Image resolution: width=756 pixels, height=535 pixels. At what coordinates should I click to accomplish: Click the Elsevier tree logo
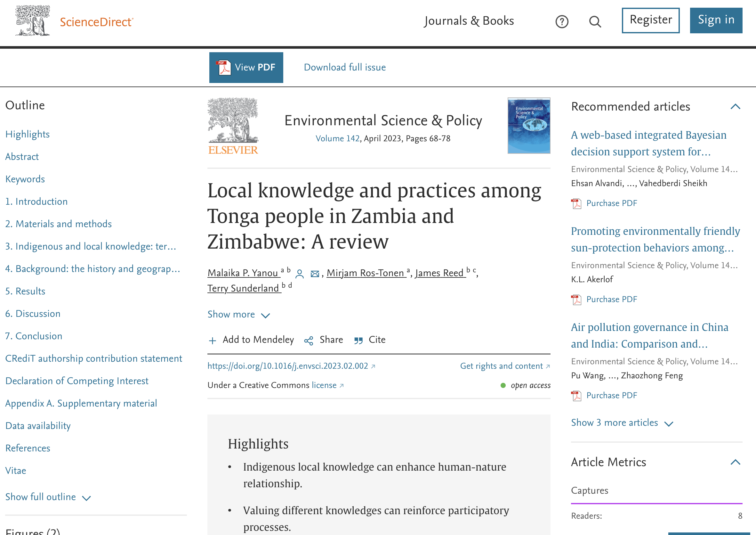(233, 126)
